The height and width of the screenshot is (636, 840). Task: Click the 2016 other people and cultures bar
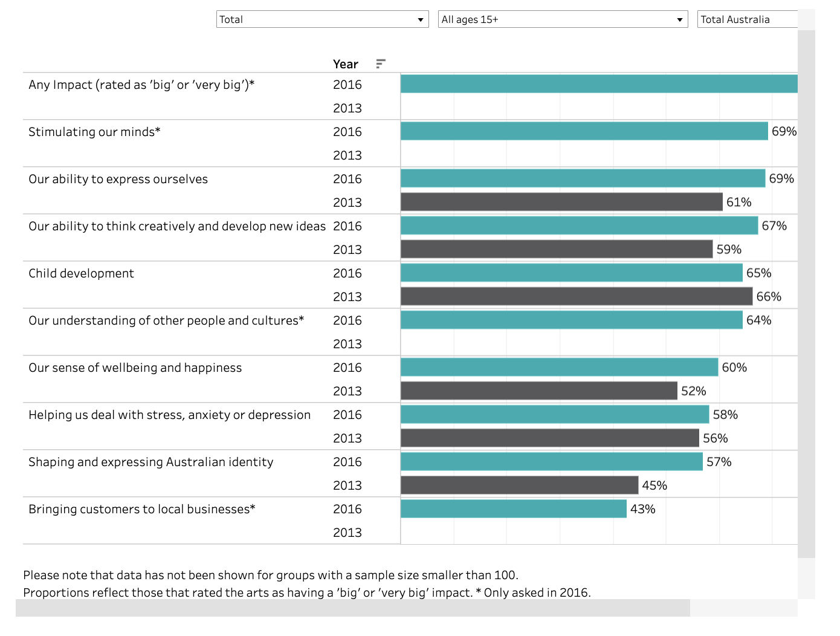571,320
